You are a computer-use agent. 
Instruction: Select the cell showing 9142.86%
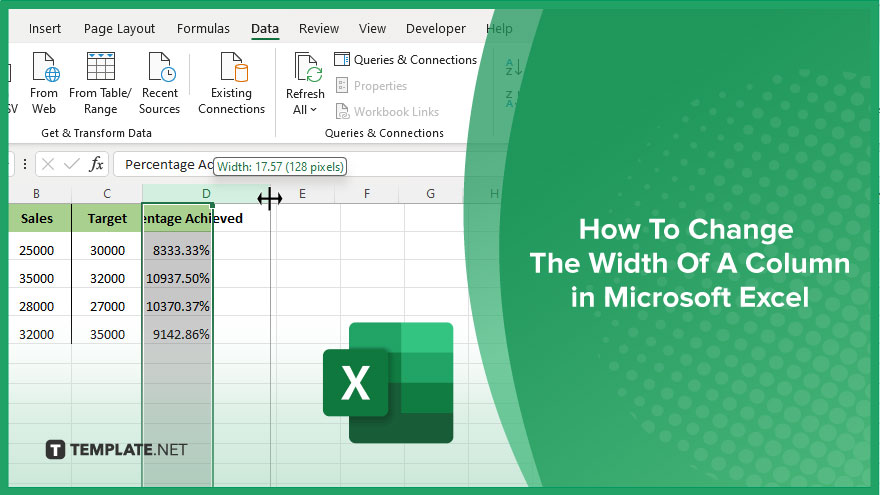coord(177,334)
